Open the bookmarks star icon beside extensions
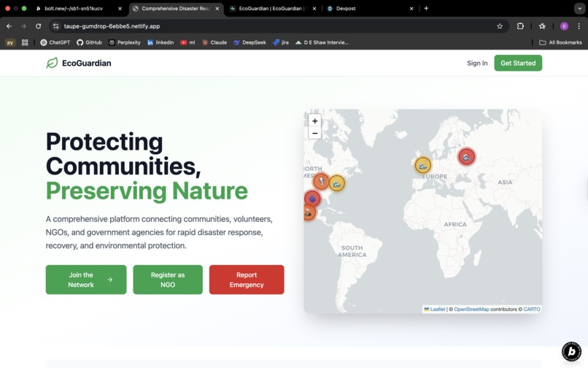Screen dimensions: 588x368 click(x=542, y=26)
